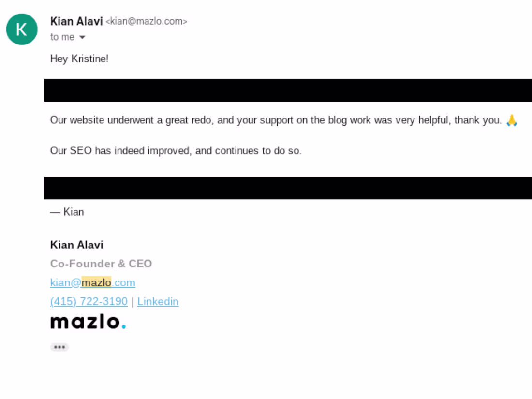The width and height of the screenshot is (532, 399).
Task: Click the 'Hey Kristine!' greeting line
Action: (x=79, y=59)
